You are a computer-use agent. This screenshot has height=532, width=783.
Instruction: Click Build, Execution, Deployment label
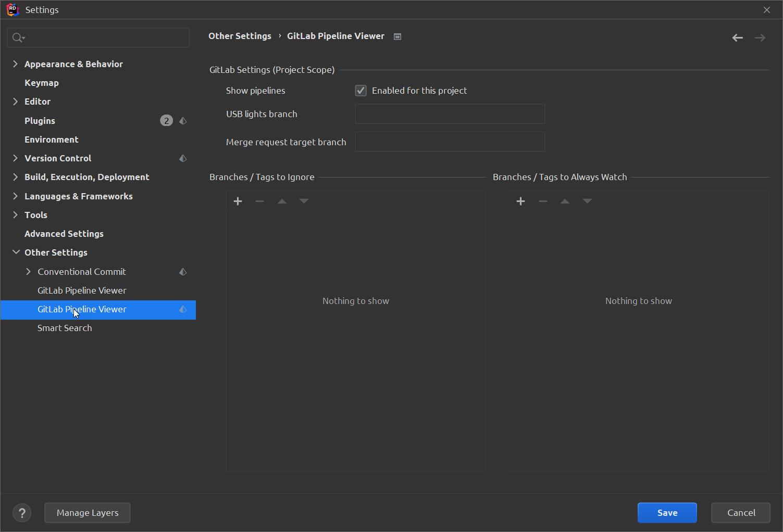(x=87, y=177)
